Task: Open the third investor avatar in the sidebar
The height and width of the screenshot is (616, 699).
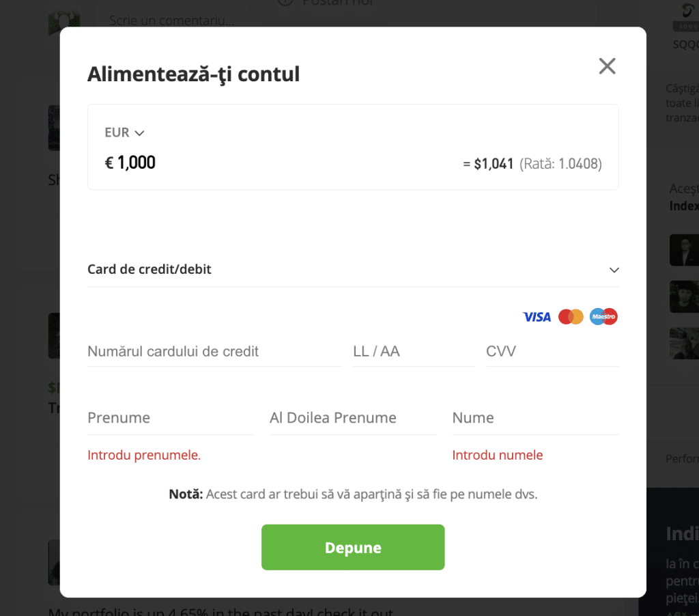Action: pyautogui.click(x=686, y=343)
